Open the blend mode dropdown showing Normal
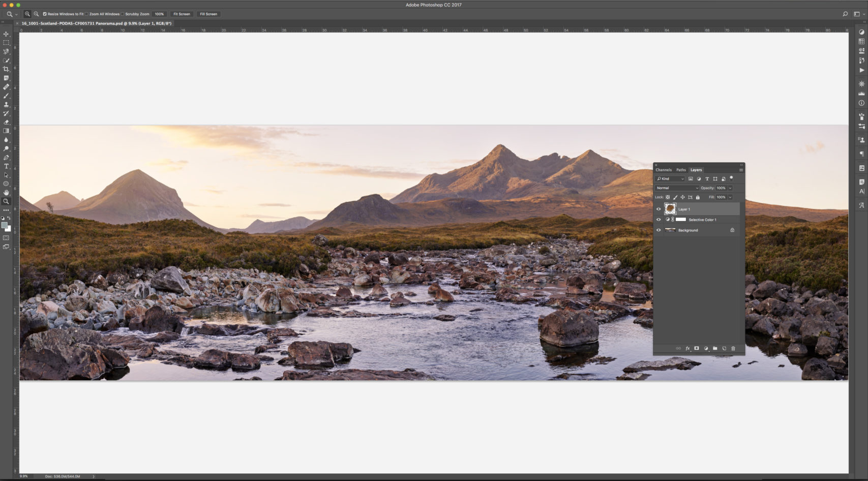Viewport: 868px width, 481px height. pos(675,188)
